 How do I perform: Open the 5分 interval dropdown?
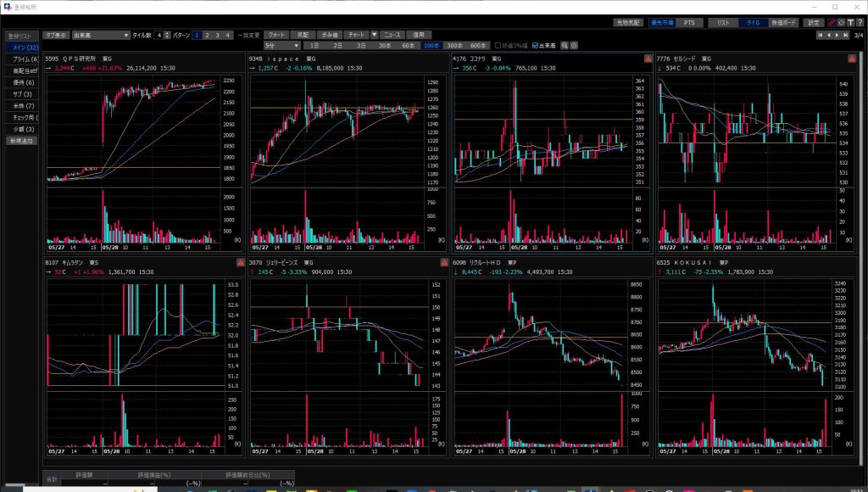281,46
